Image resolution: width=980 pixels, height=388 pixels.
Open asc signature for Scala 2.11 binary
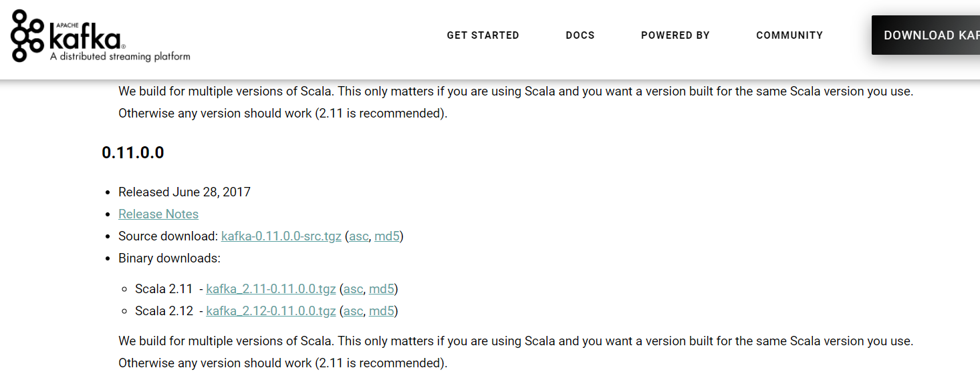click(354, 289)
